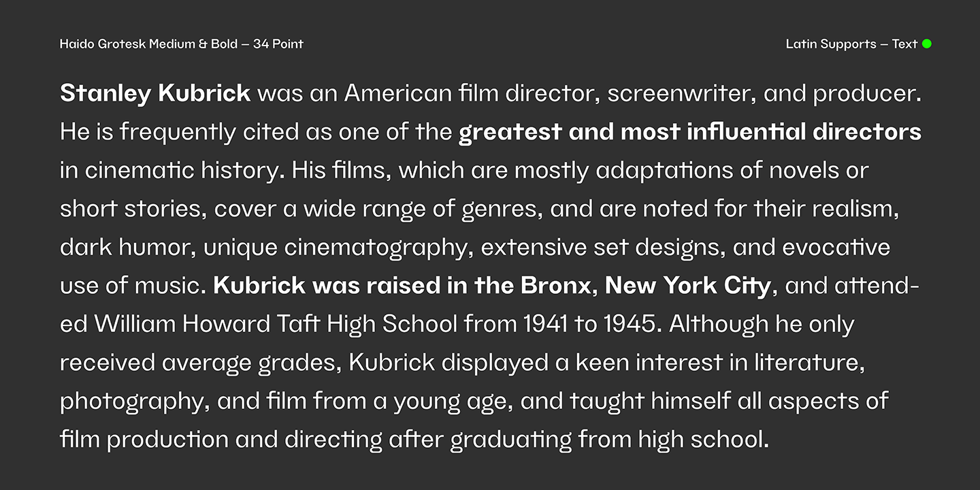Image resolution: width=980 pixels, height=490 pixels.
Task: Click the bold word Bronx
Action: [556, 286]
